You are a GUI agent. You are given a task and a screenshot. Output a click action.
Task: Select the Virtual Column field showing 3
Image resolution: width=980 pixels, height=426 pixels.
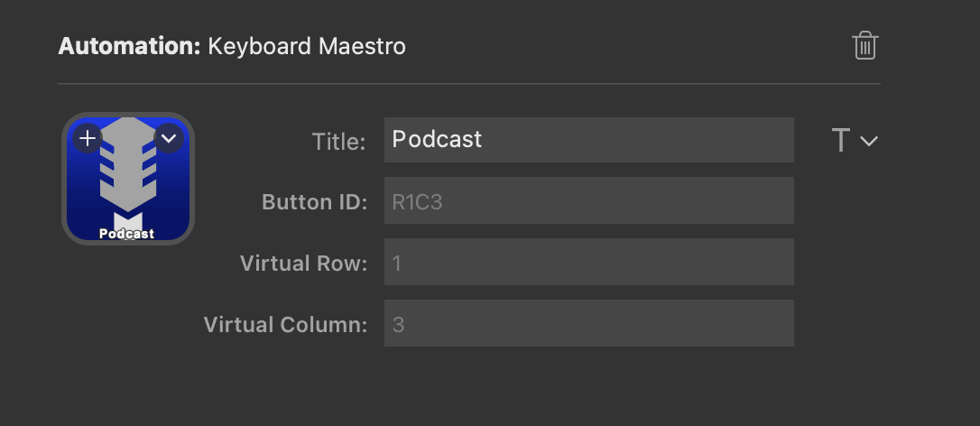point(588,323)
